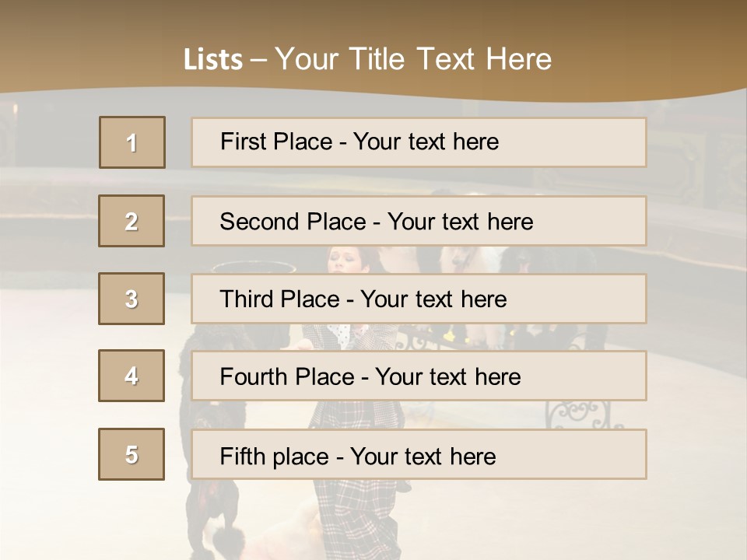Select the Fifth place text bar

coord(419,454)
